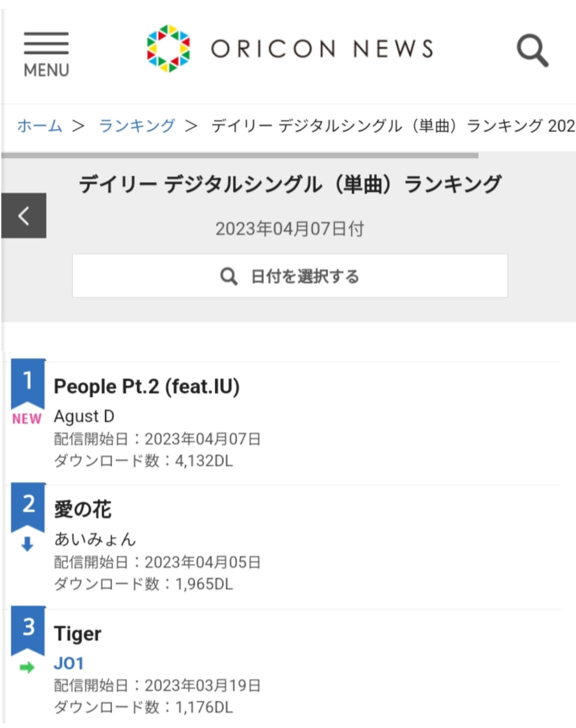Image resolution: width=576 pixels, height=728 pixels.
Task: Click the Oricon hexagon logo
Action: click(x=168, y=48)
